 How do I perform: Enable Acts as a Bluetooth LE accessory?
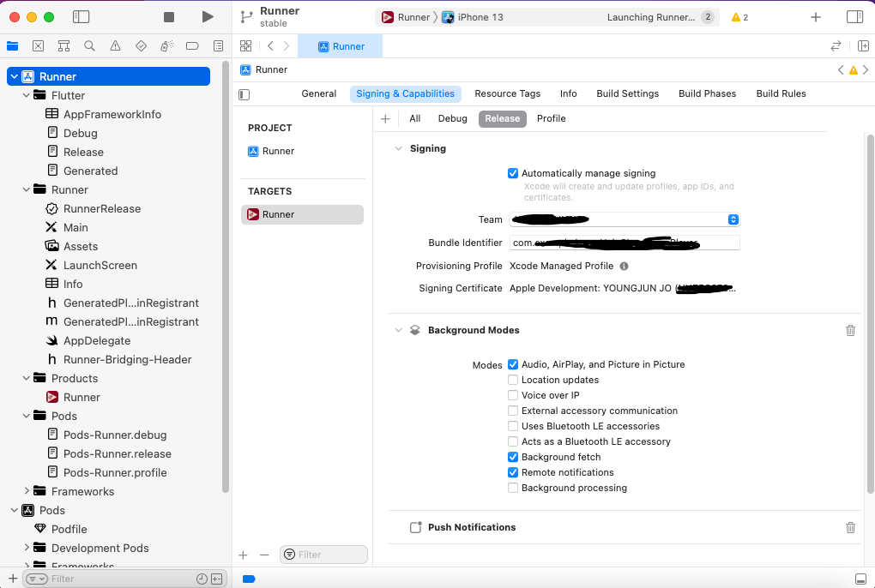[513, 441]
